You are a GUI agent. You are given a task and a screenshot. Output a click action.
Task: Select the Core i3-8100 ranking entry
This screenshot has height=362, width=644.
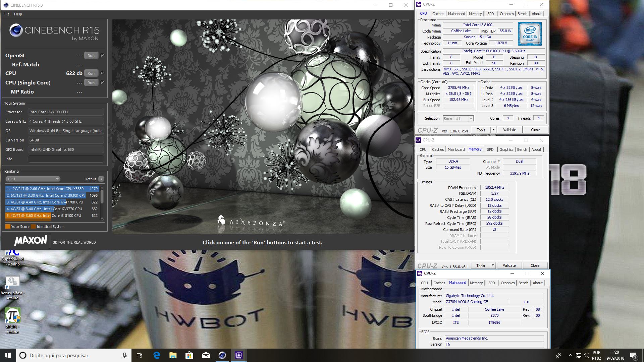pos(52,216)
